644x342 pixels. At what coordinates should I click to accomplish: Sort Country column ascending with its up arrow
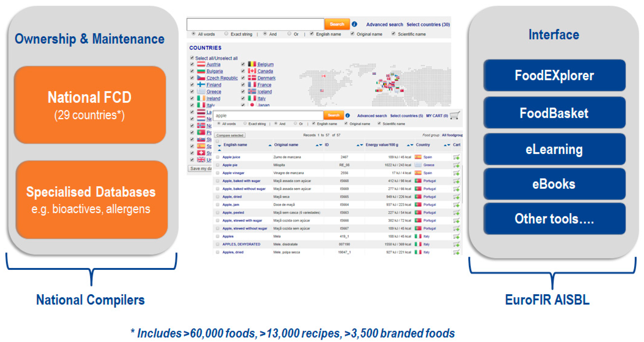pyautogui.click(x=445, y=145)
